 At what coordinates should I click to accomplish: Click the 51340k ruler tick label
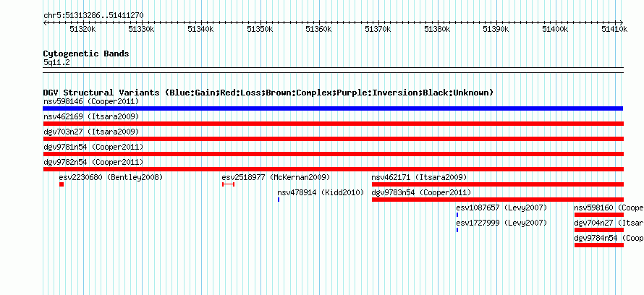point(201,29)
